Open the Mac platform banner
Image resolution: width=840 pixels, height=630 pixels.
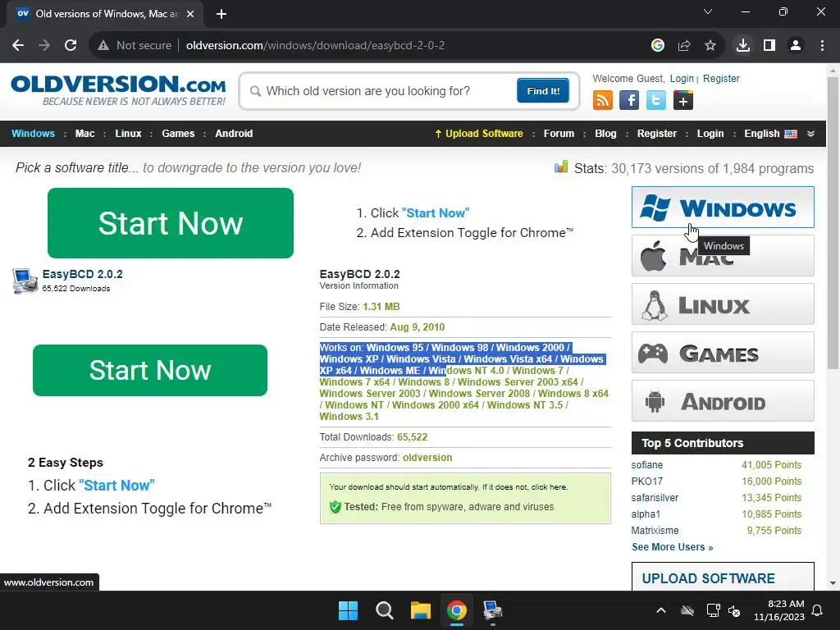pos(723,256)
